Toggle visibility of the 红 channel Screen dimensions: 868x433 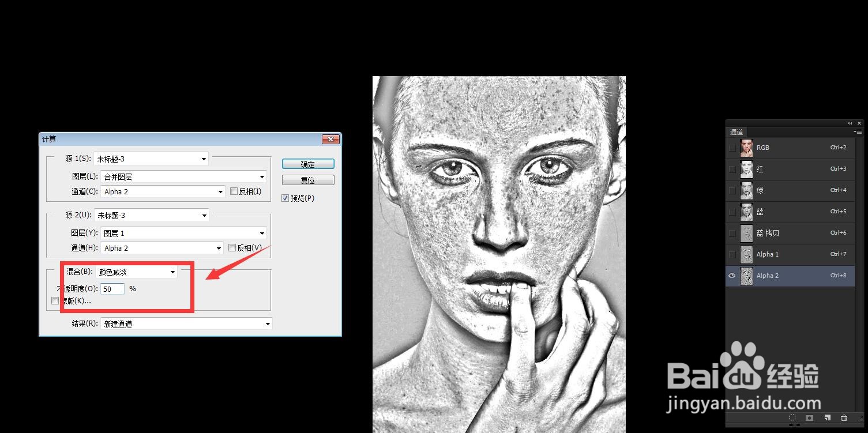click(732, 169)
